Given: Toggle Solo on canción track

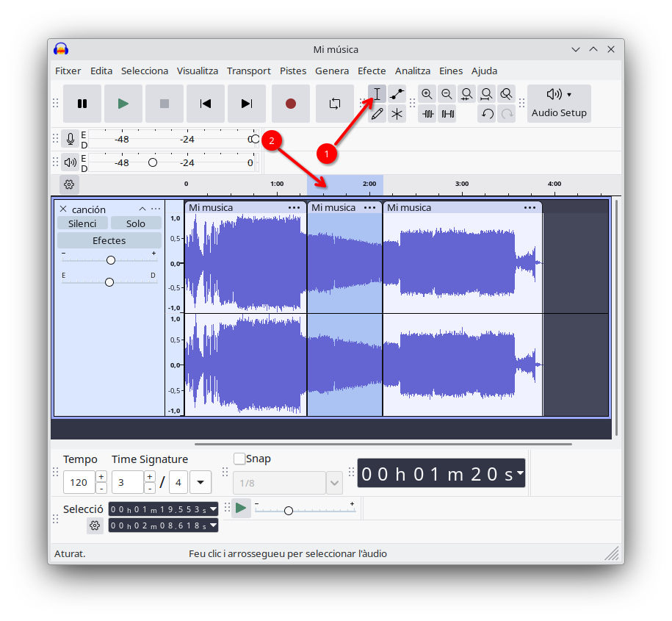Looking at the screenshot, I should click(136, 223).
